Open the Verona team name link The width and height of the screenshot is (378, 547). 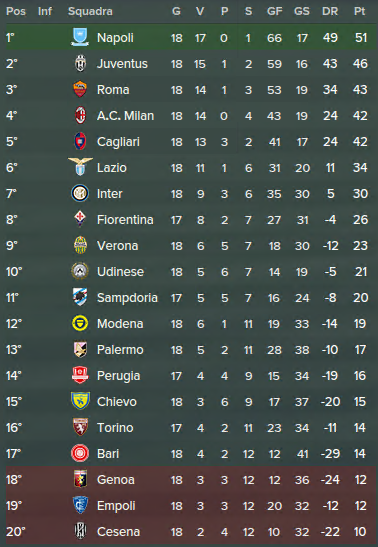click(118, 246)
